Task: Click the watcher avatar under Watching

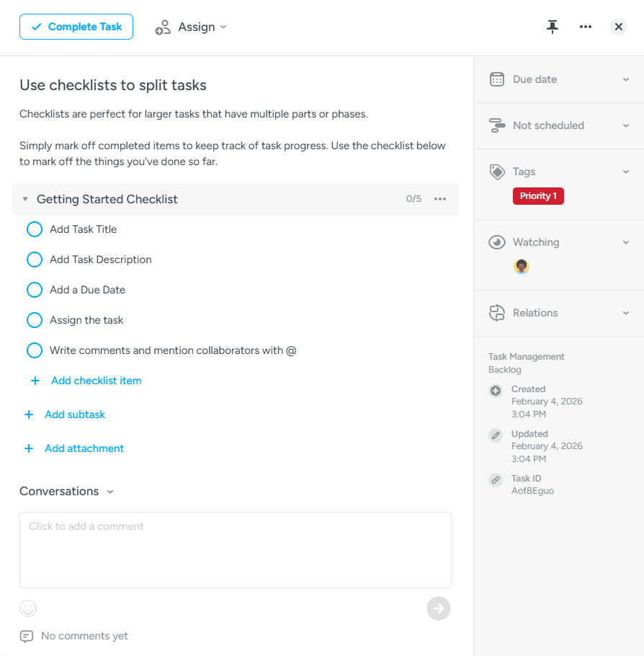Action: pos(521,267)
